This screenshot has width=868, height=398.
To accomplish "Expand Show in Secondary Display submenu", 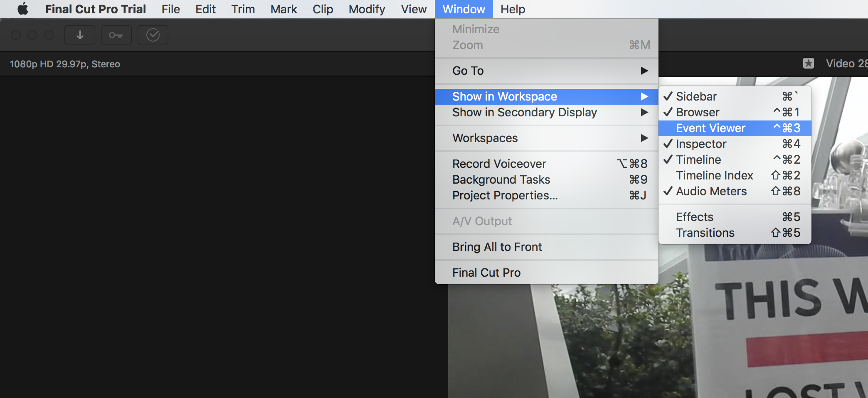I will (546, 112).
